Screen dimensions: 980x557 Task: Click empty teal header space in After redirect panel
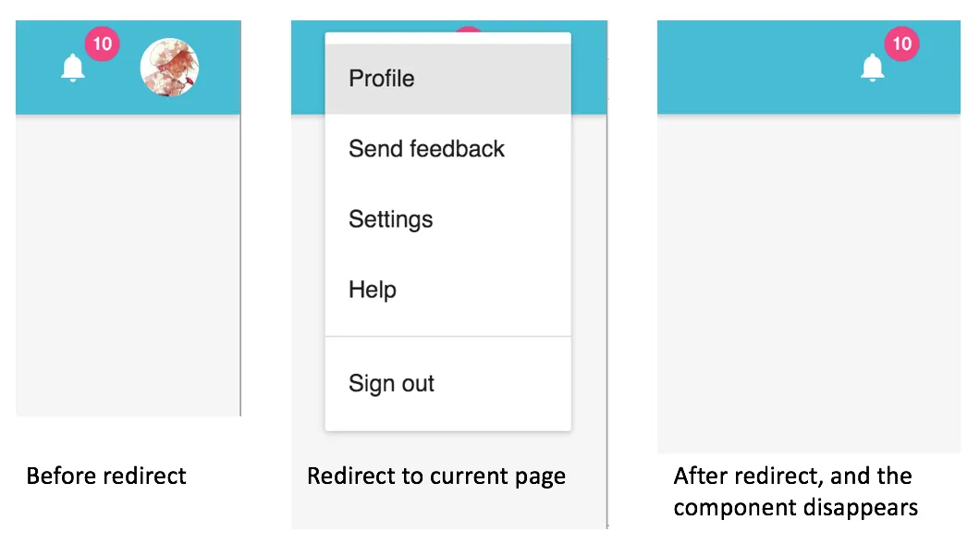740,69
